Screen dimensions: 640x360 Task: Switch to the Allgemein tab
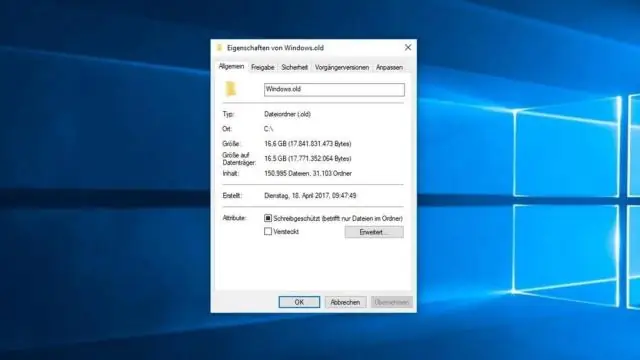[x=231, y=67]
